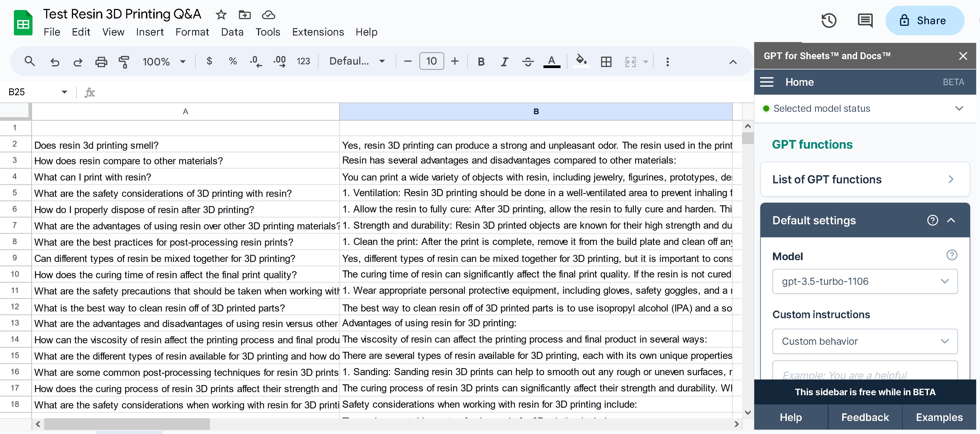Viewport: 980px width, 434px height.
Task: Select column B header
Action: 536,111
